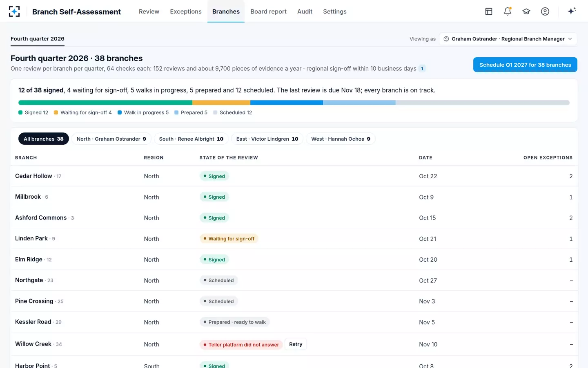Click the Prepared 5 legend item
This screenshot has width=588, height=368.
[x=191, y=112]
